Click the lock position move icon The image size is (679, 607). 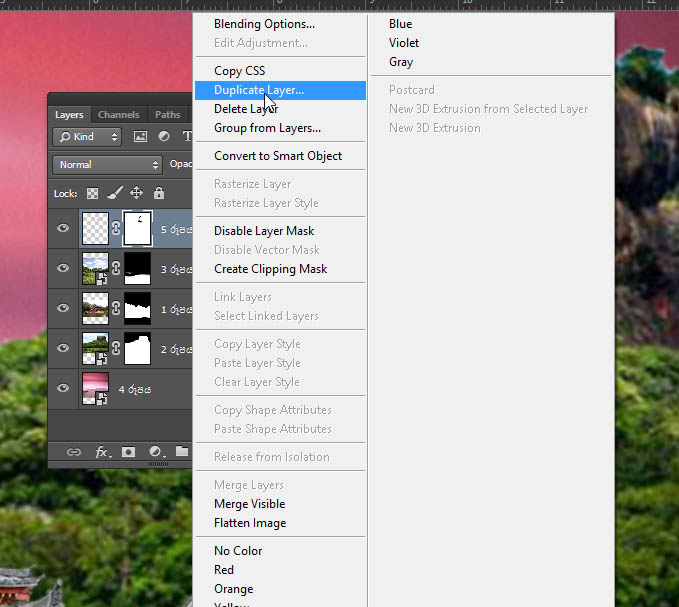coord(136,193)
